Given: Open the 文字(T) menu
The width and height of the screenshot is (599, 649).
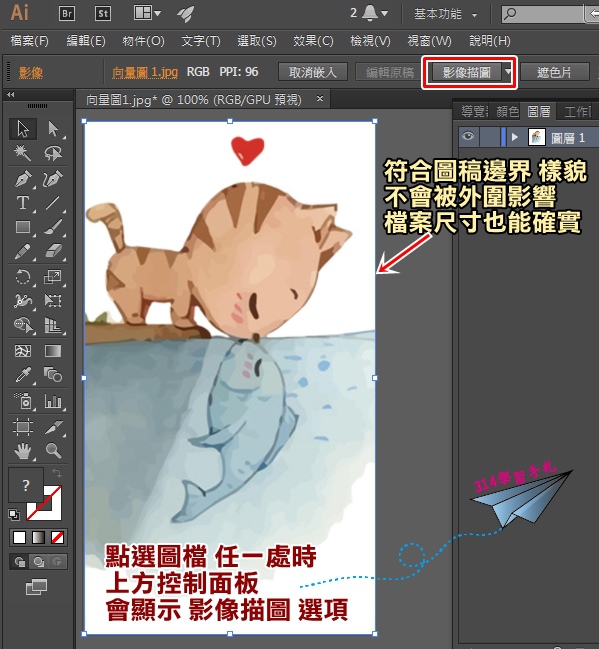Looking at the screenshot, I should click(201, 41).
